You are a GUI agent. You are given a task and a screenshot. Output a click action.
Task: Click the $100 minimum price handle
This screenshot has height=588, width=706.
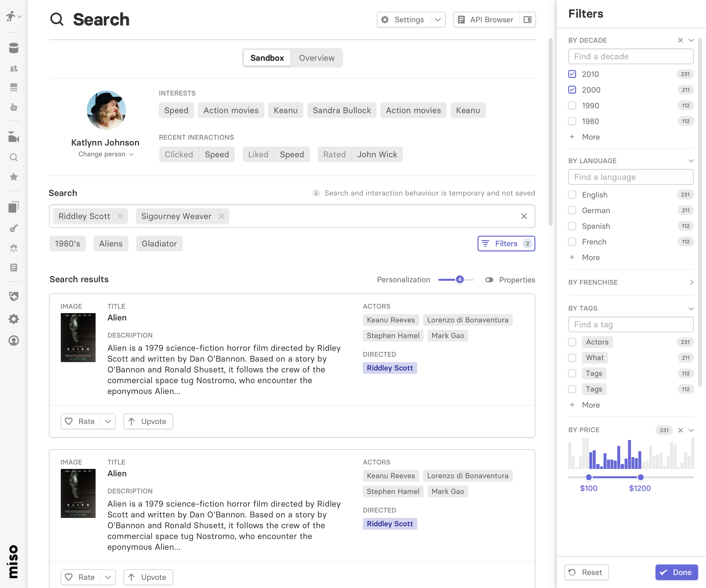(x=588, y=477)
